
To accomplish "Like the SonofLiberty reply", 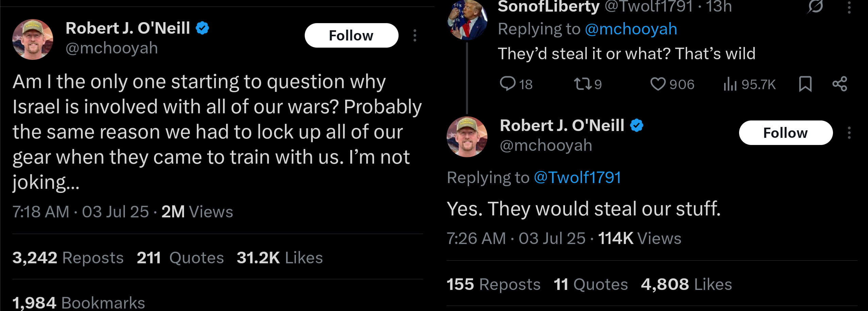I will pos(658,84).
